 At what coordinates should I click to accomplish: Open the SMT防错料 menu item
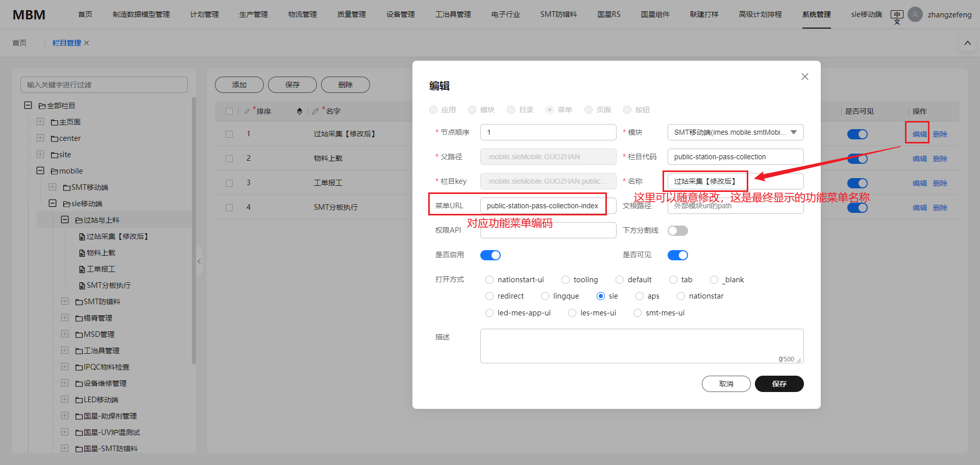(558, 14)
